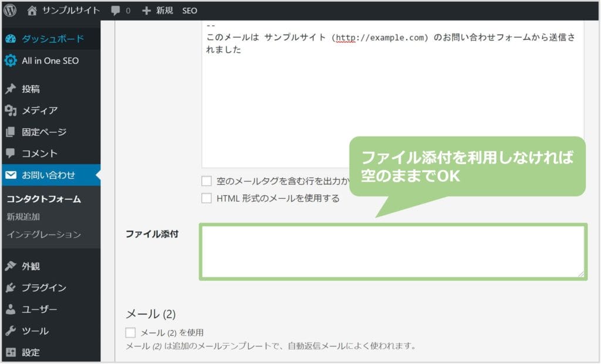Open All in One SEO menu
Screen dimensions: 601x364
click(50, 60)
